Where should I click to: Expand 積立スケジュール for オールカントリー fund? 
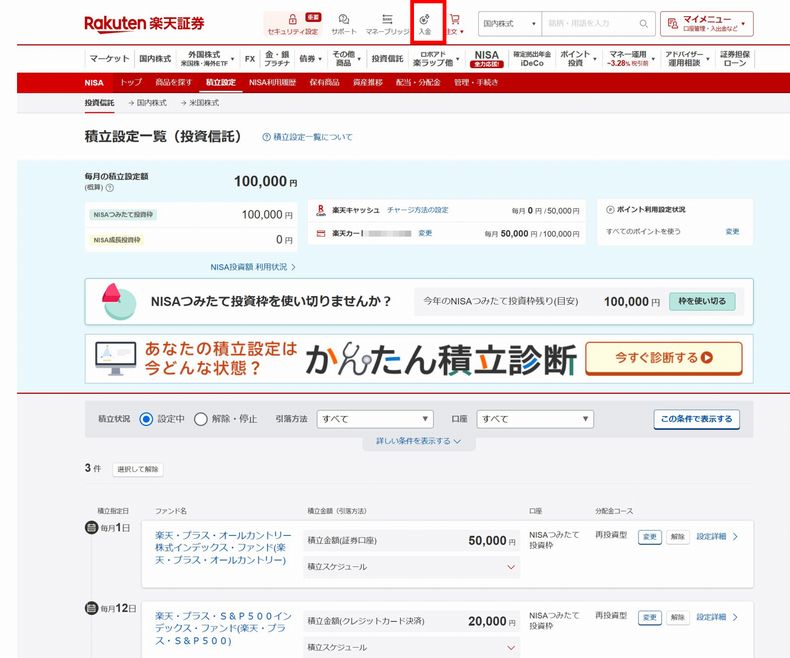click(411, 567)
